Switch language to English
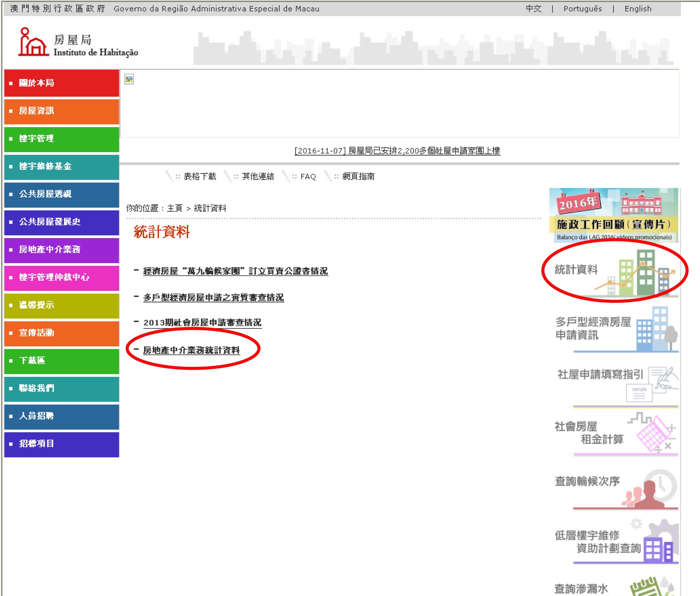Image resolution: width=700 pixels, height=596 pixels. point(637,9)
